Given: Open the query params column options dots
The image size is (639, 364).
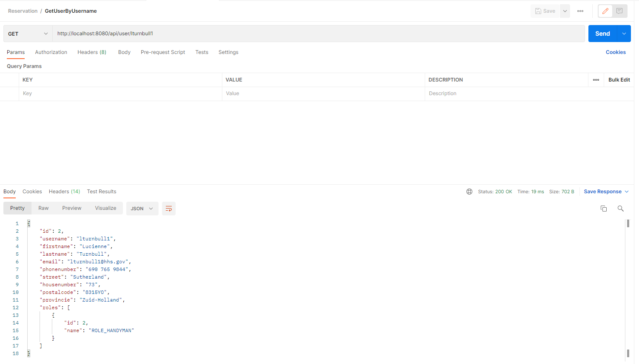Looking at the screenshot, I should point(596,80).
